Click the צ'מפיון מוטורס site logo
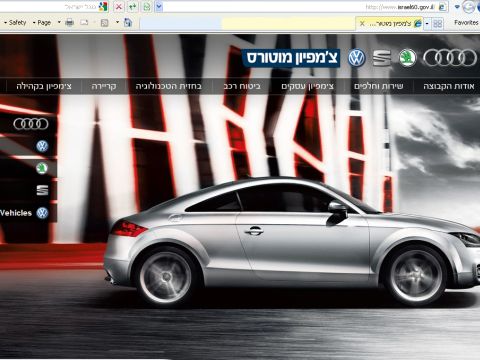Viewport: 480px width, 360px height. 291,58
